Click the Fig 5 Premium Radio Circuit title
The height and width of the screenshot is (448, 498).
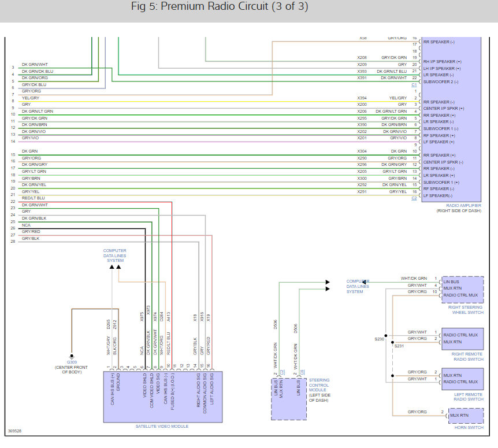pyautogui.click(x=220, y=6)
